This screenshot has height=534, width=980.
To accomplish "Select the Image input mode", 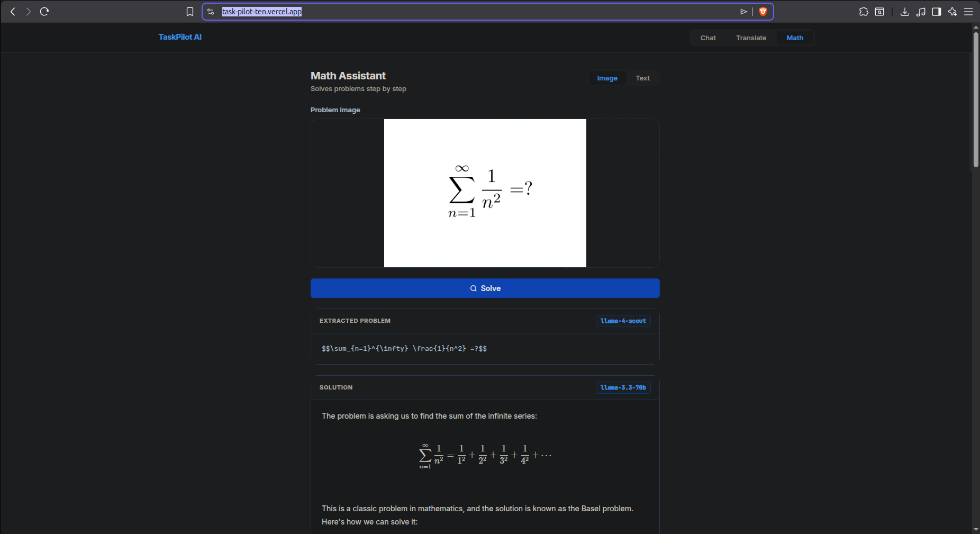I will 607,78.
